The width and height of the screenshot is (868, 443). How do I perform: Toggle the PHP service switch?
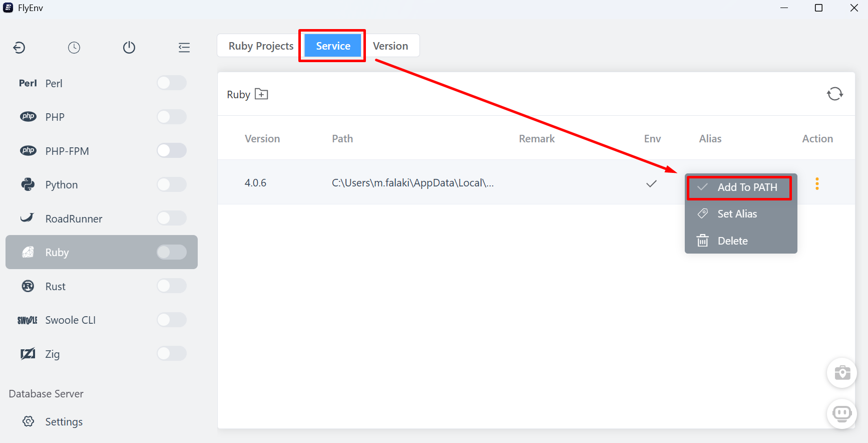pos(172,117)
